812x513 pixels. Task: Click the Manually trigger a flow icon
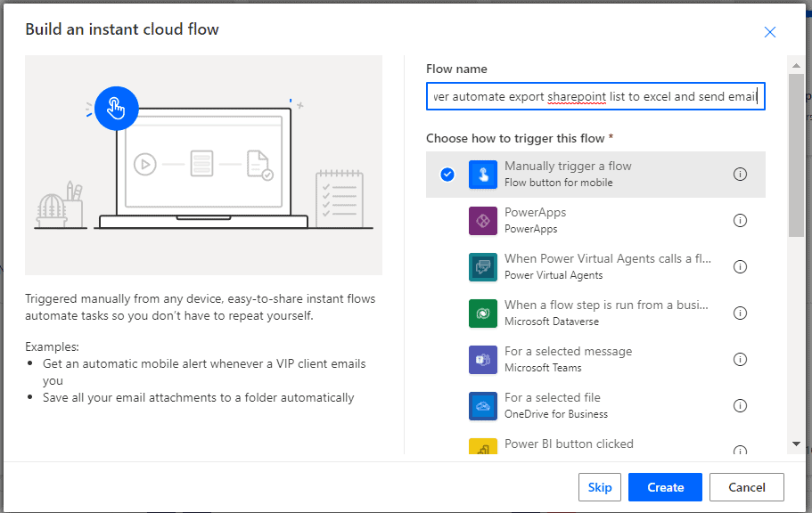click(x=482, y=175)
